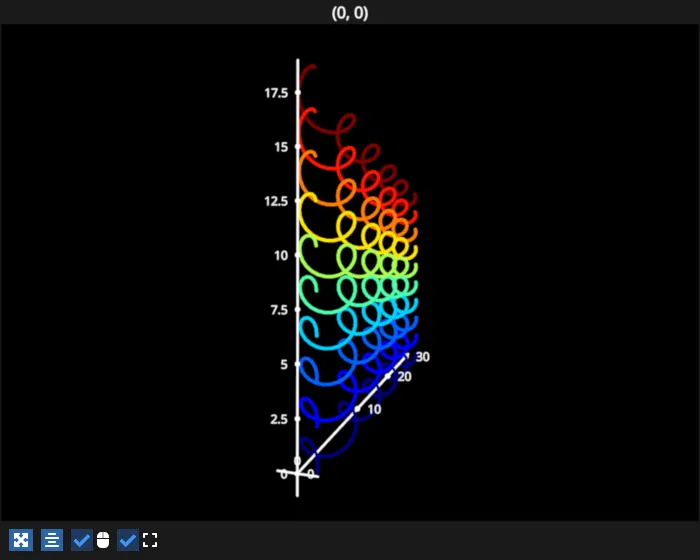Select the 10 label on diagonal axis
Screen dimensions: 700x560
[x=374, y=410]
